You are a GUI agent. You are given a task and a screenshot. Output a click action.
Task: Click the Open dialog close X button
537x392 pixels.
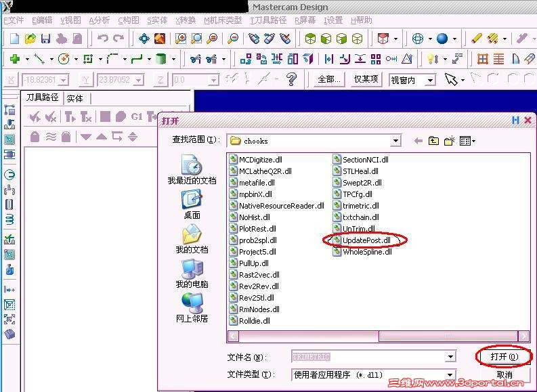tap(528, 120)
